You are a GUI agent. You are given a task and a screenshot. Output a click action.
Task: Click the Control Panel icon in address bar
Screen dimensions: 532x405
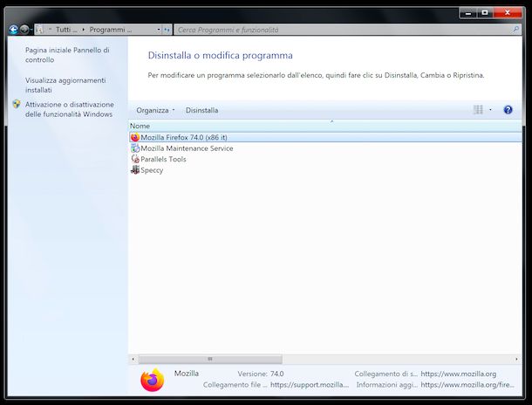(39, 30)
